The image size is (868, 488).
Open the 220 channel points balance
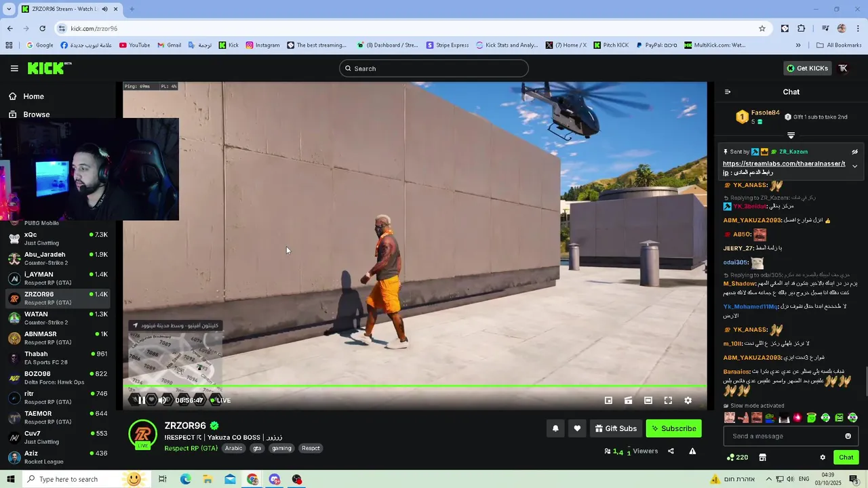coord(737,457)
